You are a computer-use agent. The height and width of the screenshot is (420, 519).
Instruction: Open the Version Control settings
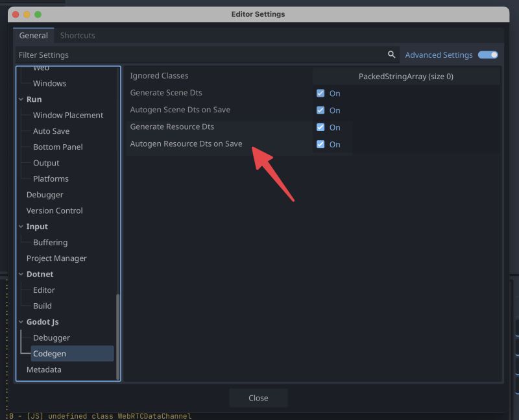(x=54, y=210)
